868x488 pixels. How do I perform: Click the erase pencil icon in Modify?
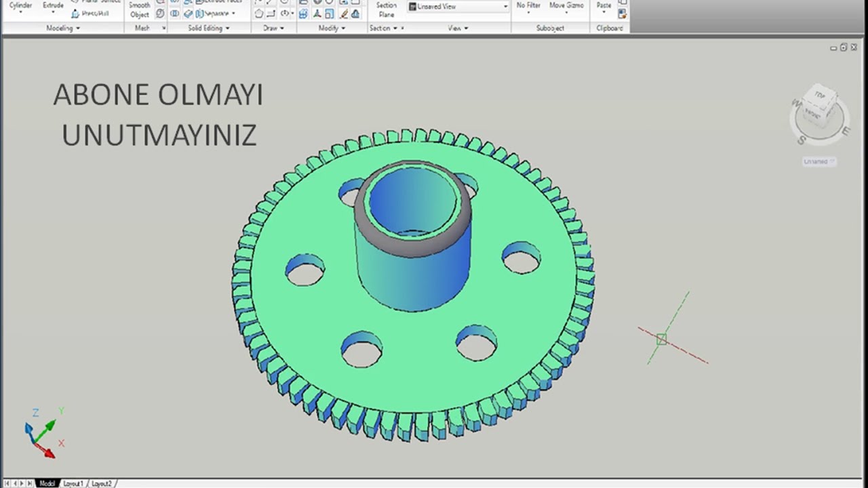click(344, 14)
